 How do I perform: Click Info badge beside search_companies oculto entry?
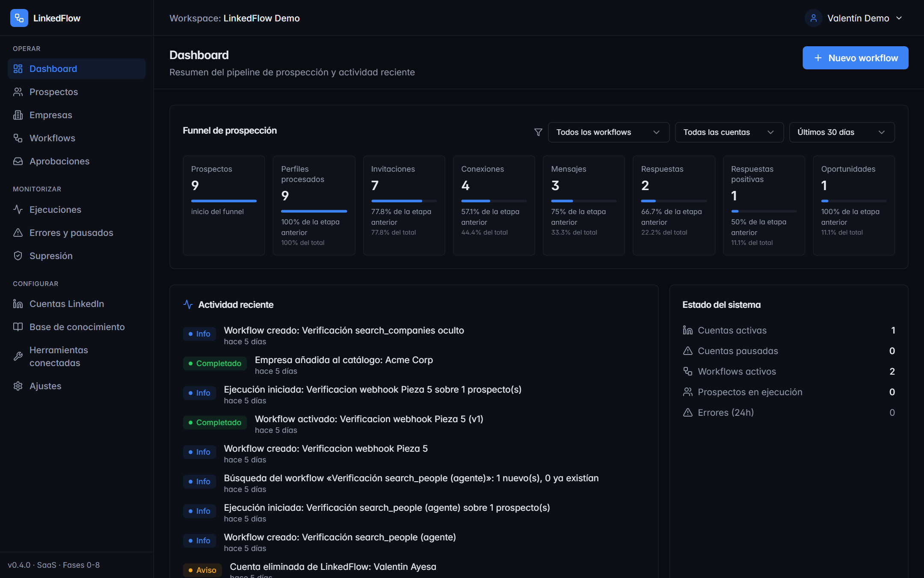point(199,334)
